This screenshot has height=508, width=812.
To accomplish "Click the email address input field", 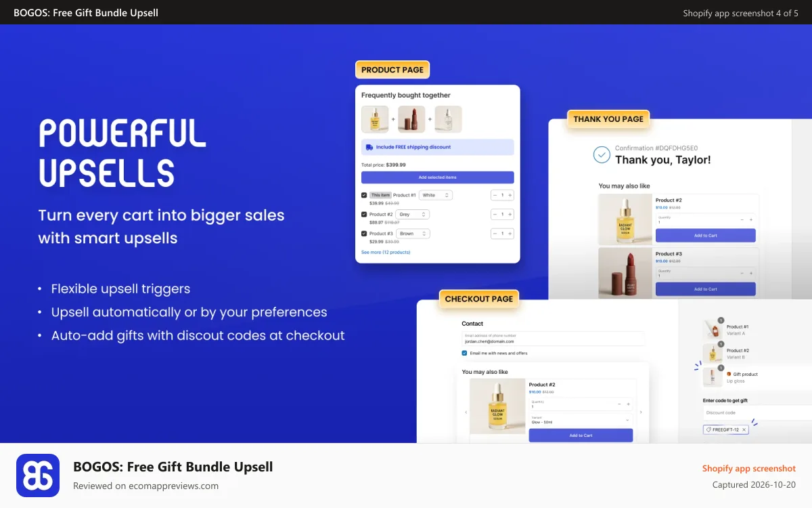I will click(553, 339).
